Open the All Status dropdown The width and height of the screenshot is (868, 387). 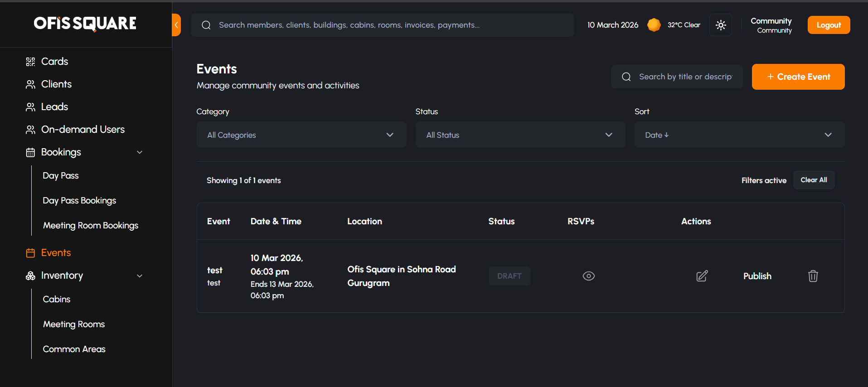point(520,135)
